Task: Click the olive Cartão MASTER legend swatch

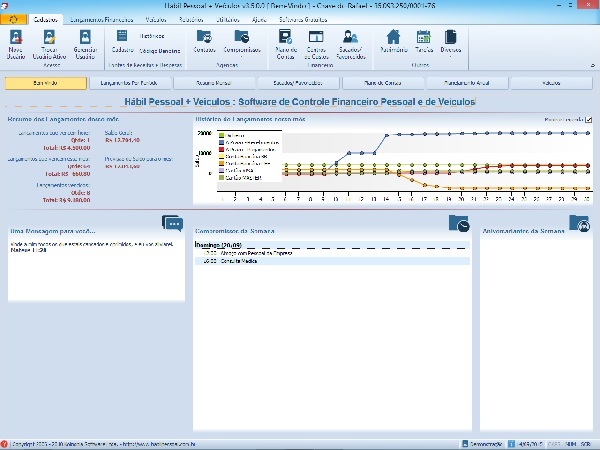Action: pos(221,178)
